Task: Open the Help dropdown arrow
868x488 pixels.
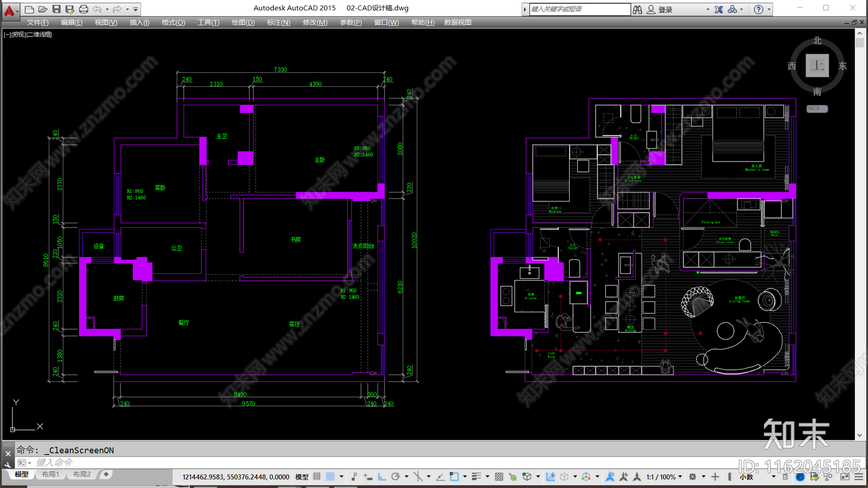Action: [769, 9]
